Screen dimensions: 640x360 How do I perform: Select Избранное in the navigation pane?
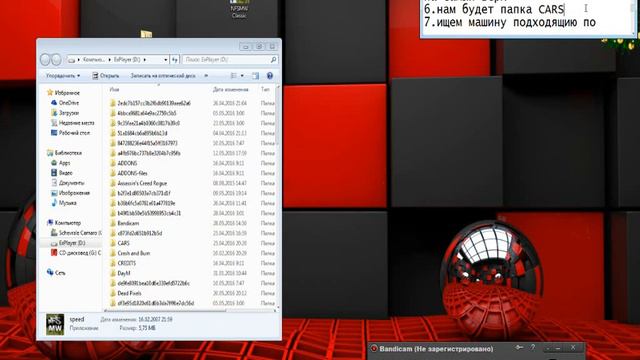pos(63,93)
